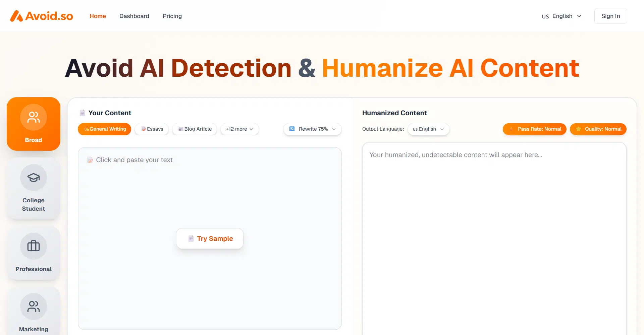The height and width of the screenshot is (335, 644).
Task: Click the Pass Rate: Normal button
Action: click(x=535, y=129)
